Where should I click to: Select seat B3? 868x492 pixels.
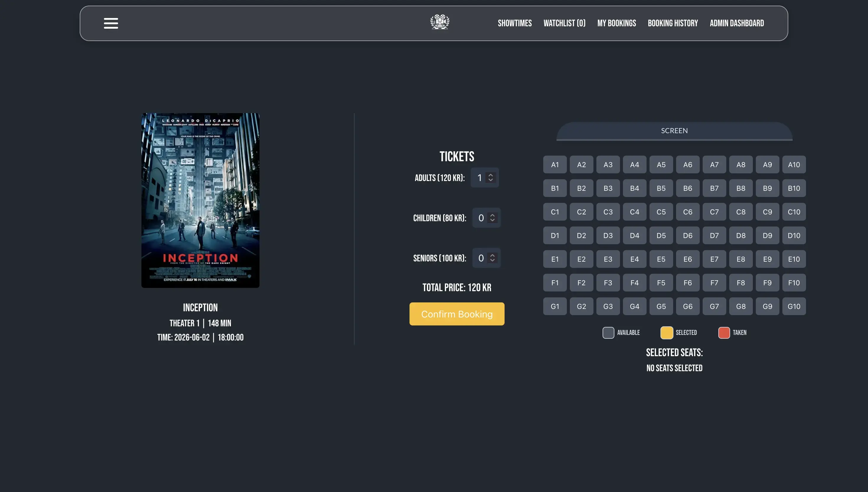[608, 188]
